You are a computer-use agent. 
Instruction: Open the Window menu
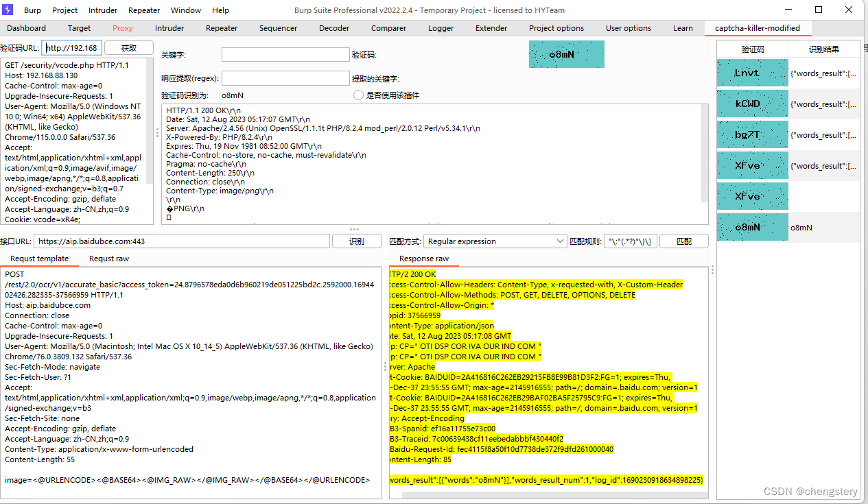point(186,10)
